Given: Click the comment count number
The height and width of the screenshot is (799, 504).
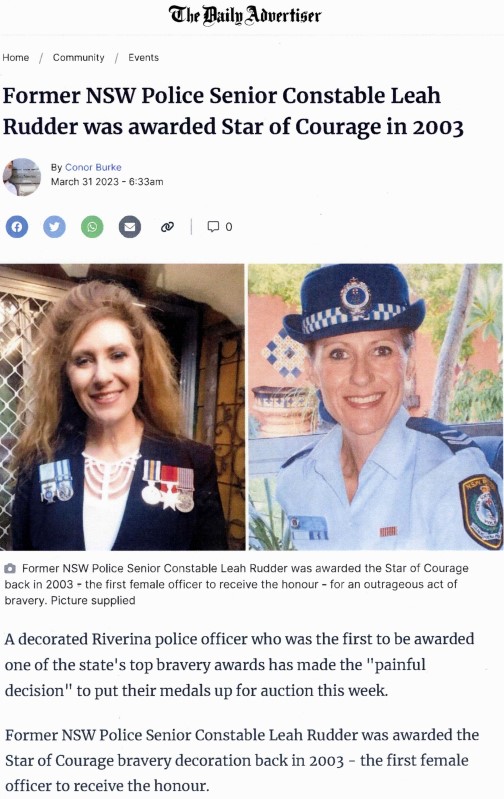Looking at the screenshot, I should [229, 227].
